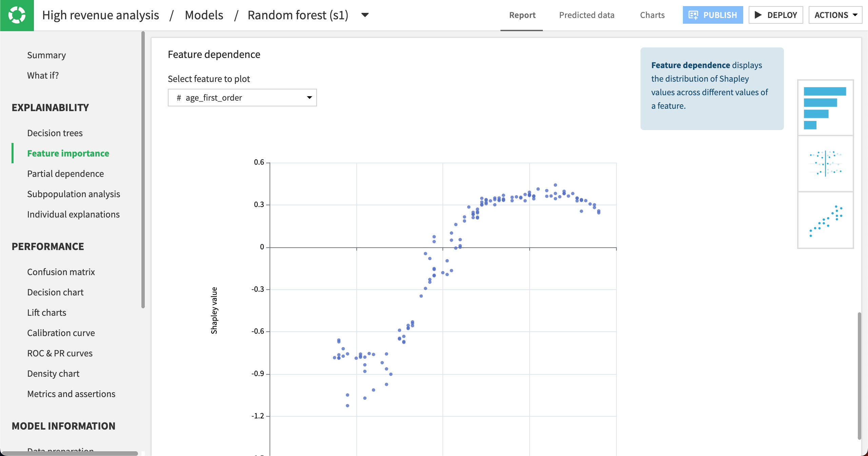Open the Confusion matrix page

coord(61,272)
